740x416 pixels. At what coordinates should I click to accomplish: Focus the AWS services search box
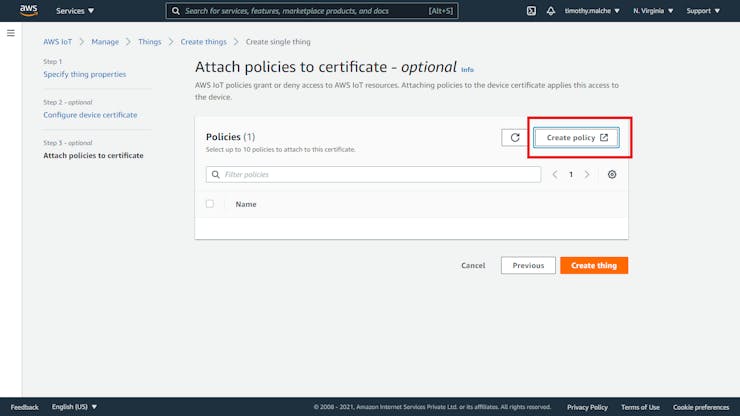coord(311,10)
